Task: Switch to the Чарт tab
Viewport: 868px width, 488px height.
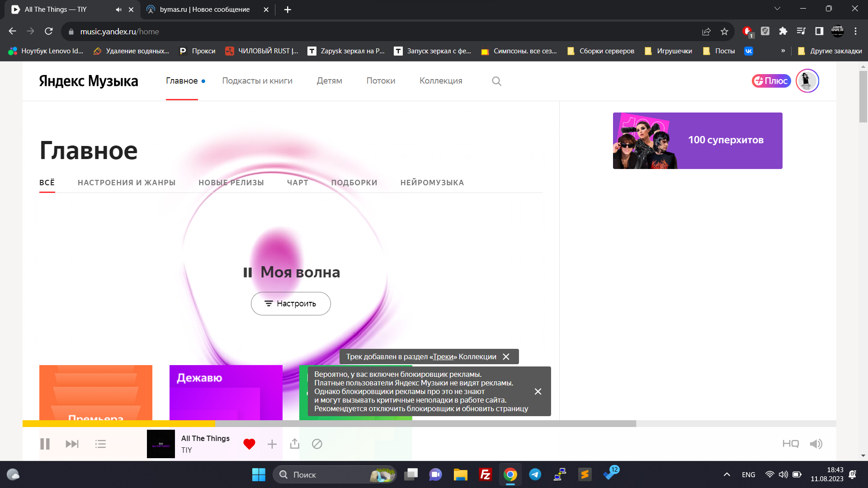Action: [x=297, y=183]
